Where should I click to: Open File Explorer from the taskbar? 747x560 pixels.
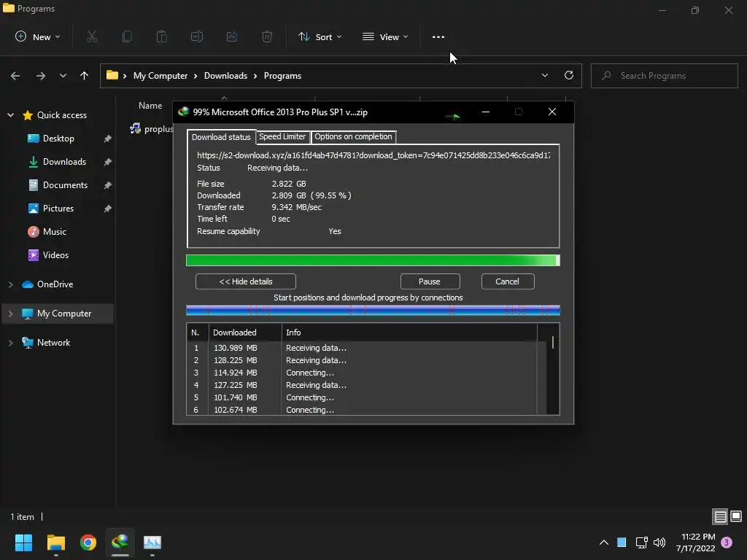(55, 542)
